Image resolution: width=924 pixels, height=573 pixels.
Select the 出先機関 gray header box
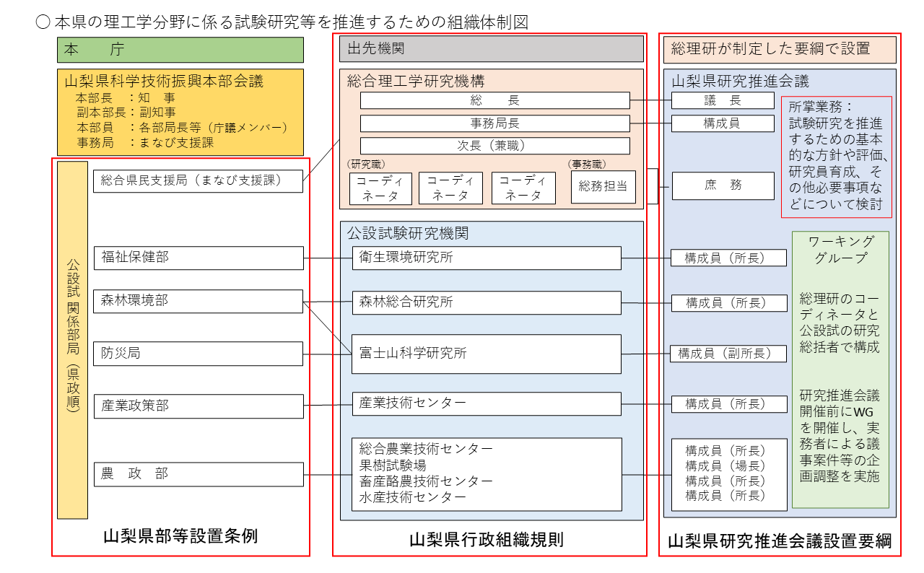click(x=492, y=49)
